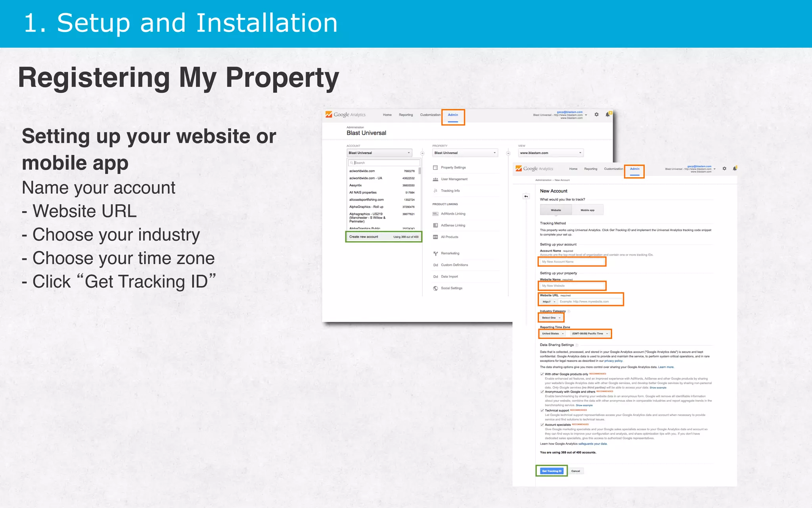The width and height of the screenshot is (812, 508).
Task: Click the back arrow on New Account
Action: 526,196
